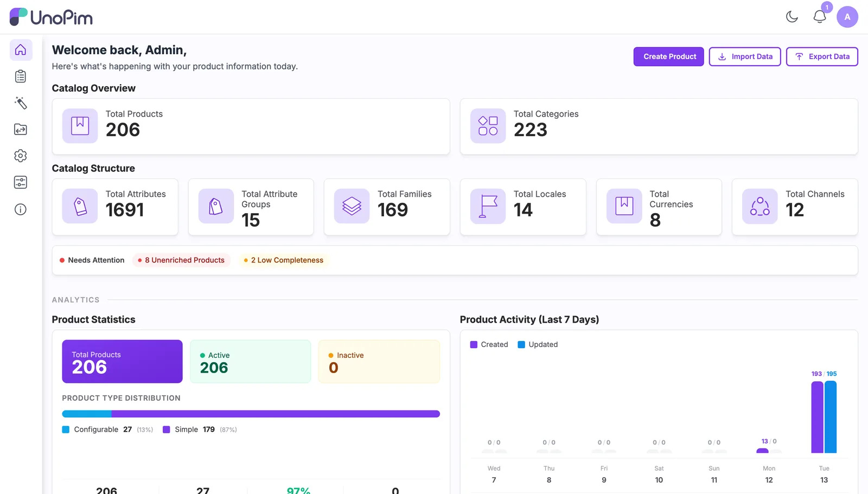Open the Data Transfer folder sidebar icon
Image resolution: width=868 pixels, height=494 pixels.
[x=21, y=130]
